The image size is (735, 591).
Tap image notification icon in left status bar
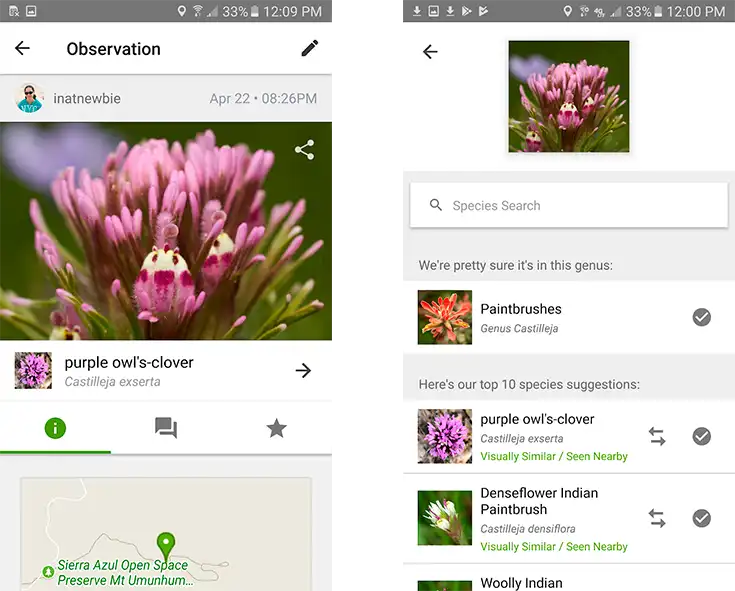point(31,11)
